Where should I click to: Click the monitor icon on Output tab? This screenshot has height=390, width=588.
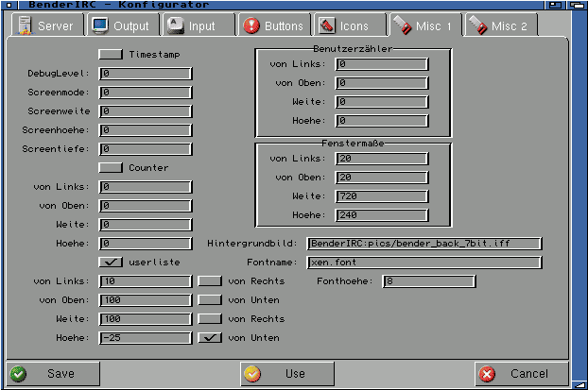[x=100, y=25]
